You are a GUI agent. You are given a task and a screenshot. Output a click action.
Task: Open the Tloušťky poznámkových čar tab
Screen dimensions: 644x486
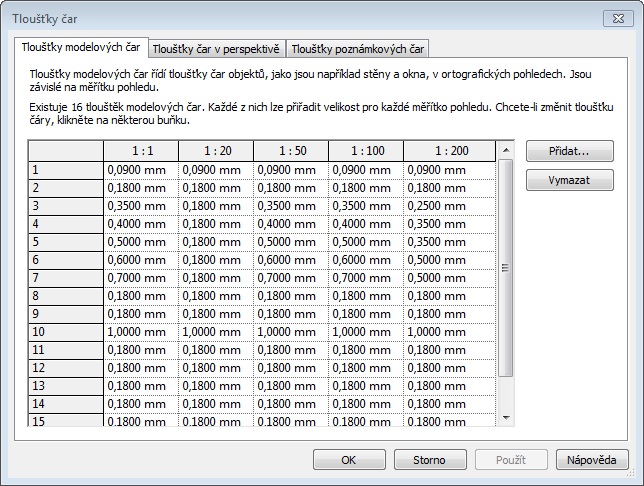click(x=358, y=48)
